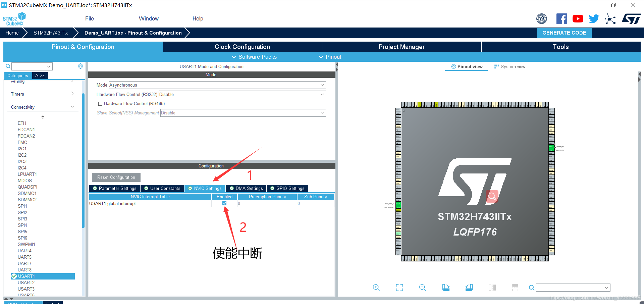Click the USART1 green checkmark icon

pyautogui.click(x=14, y=276)
